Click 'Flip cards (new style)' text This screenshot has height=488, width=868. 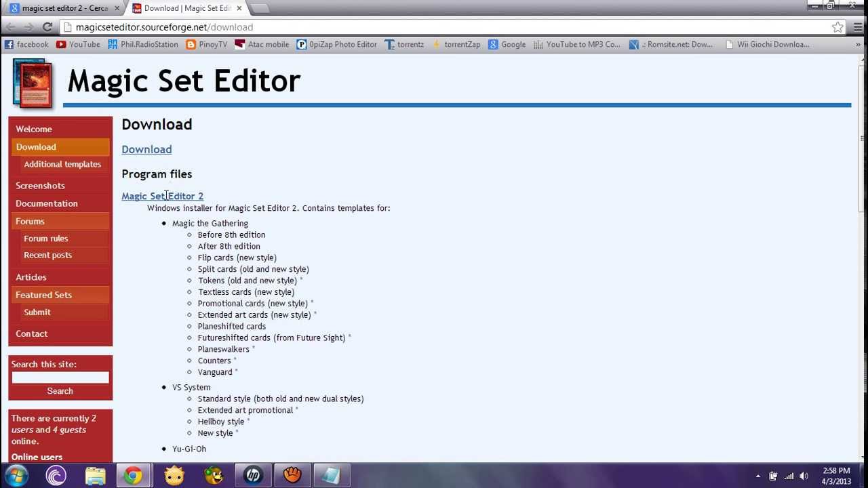point(237,258)
